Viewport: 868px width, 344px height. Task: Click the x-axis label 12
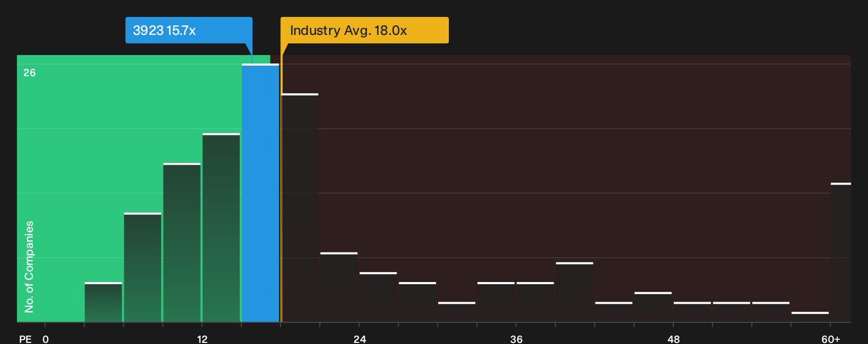202,339
